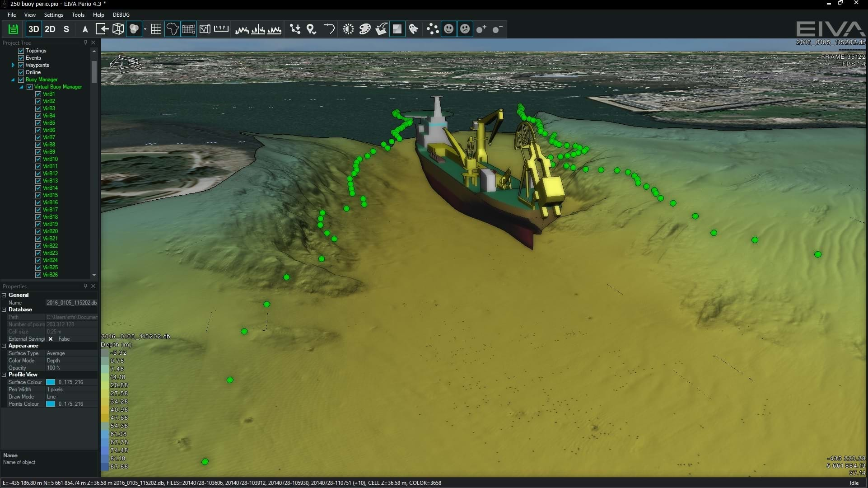Switch to 2D view mode
Viewport: 868px width, 488px height.
(50, 28)
